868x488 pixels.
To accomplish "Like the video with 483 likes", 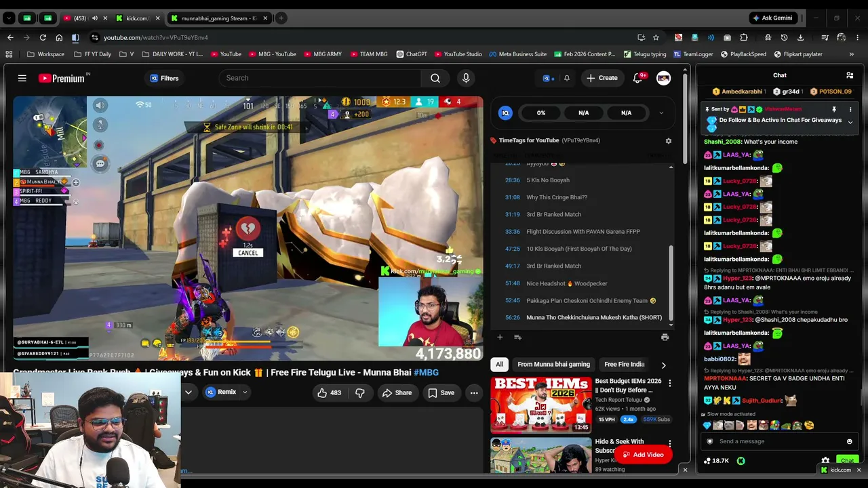I will pos(330,392).
